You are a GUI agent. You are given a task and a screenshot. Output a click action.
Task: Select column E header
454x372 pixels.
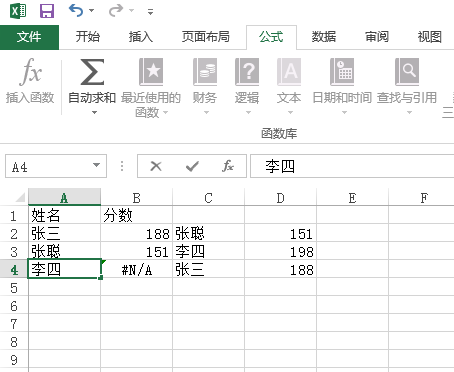(x=352, y=198)
